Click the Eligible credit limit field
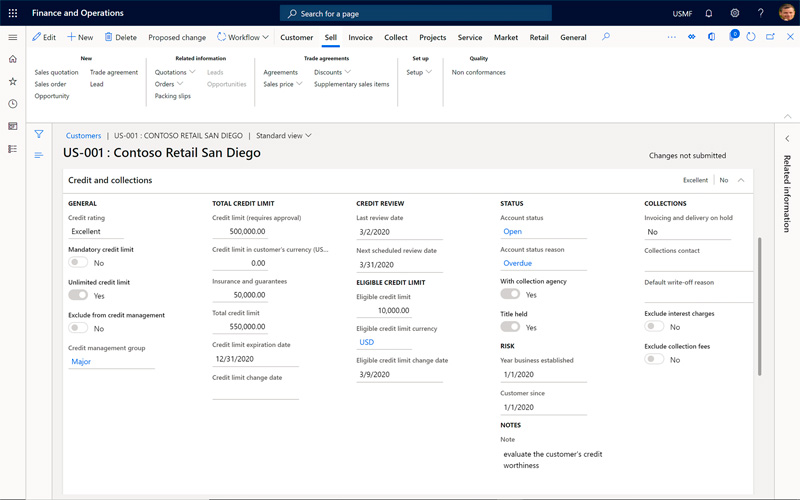Screen dimensions: 800x500 [x=384, y=310]
